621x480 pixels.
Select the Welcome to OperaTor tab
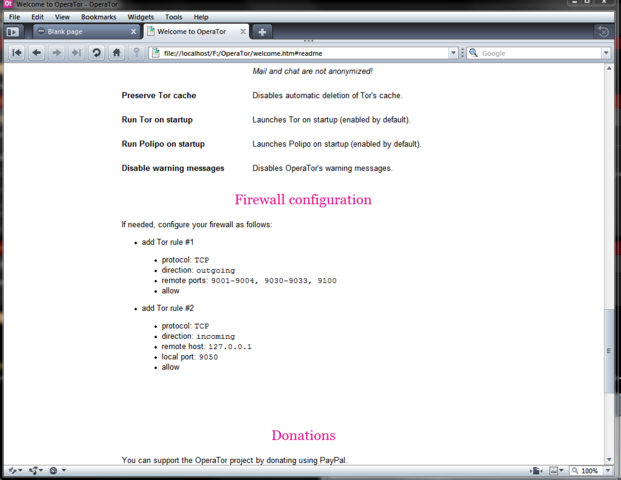[196, 32]
